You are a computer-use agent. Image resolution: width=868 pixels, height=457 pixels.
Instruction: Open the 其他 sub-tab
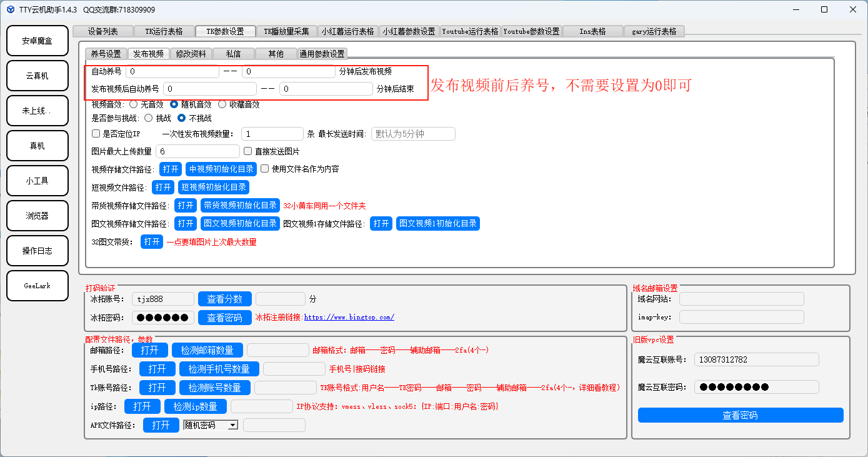[x=276, y=54]
